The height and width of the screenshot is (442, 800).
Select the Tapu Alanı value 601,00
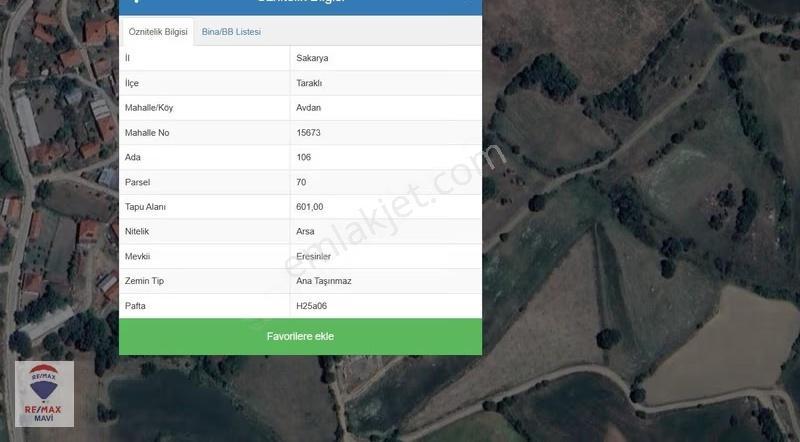tap(310, 207)
